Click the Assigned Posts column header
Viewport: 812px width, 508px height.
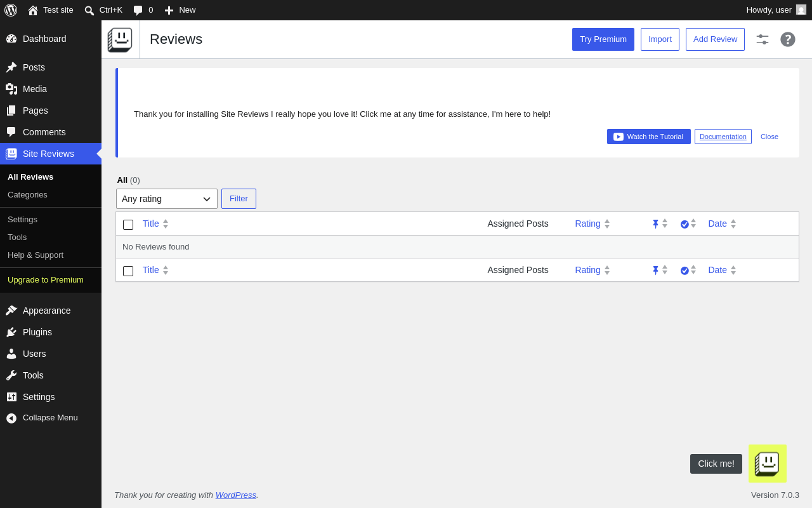click(x=518, y=224)
